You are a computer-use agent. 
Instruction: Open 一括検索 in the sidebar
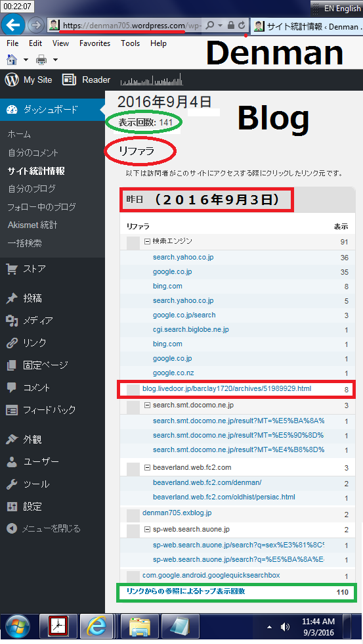pos(24,243)
